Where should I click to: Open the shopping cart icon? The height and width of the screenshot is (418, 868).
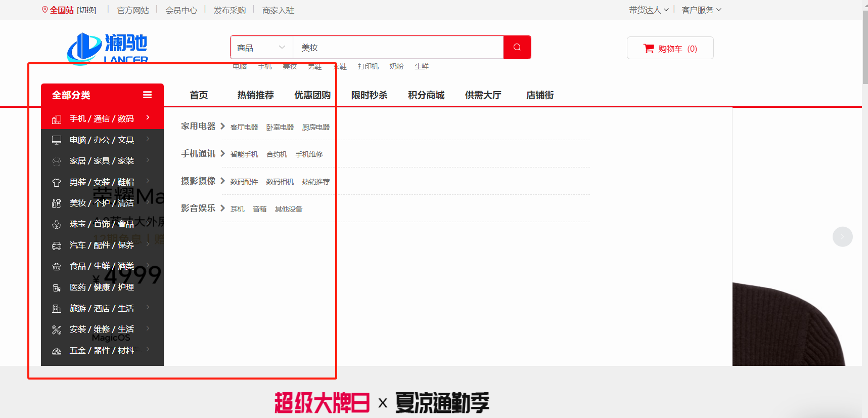tap(649, 49)
